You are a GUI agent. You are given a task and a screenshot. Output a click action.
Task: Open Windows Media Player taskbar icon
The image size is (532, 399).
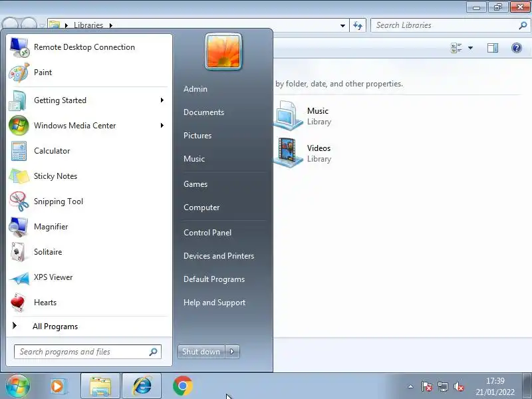click(x=58, y=386)
